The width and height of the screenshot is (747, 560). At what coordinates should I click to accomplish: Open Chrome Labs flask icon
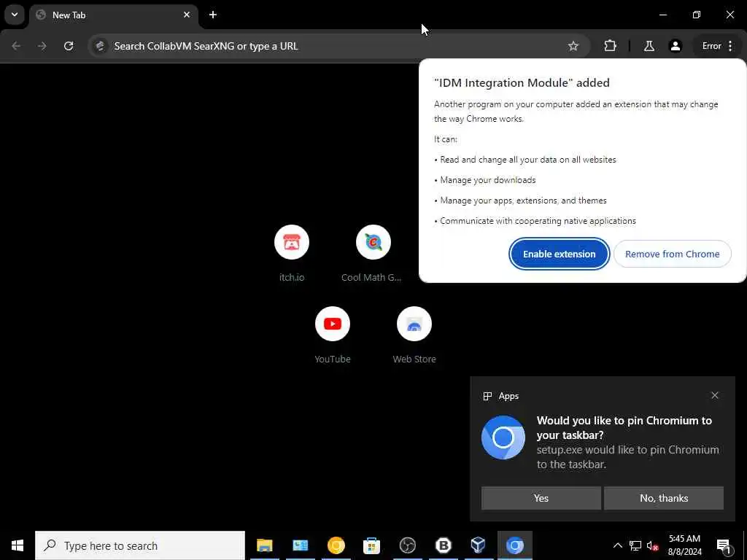[649, 46]
